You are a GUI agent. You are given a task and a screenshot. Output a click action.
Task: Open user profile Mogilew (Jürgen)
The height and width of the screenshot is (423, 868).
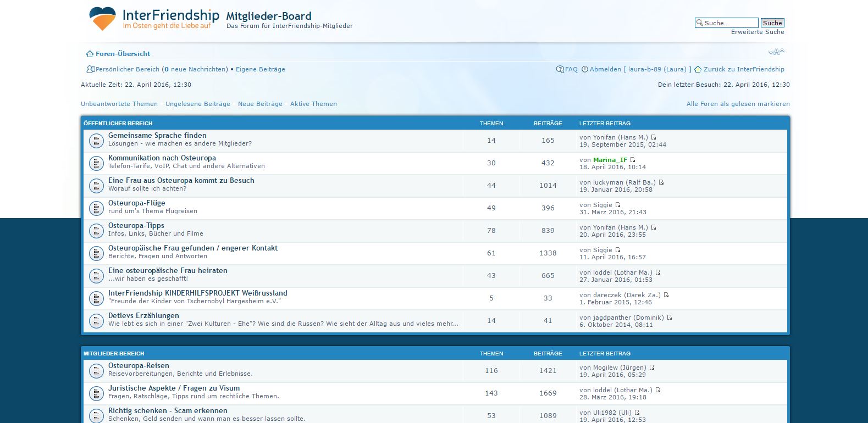pyautogui.click(x=620, y=368)
